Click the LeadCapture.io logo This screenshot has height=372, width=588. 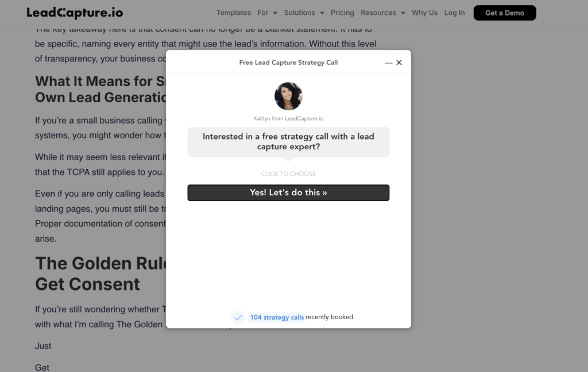75,13
